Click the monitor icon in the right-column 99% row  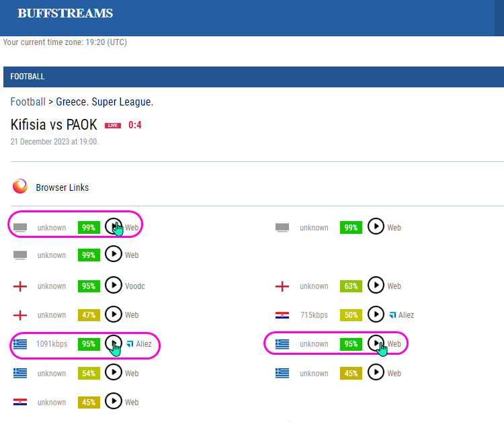click(x=282, y=228)
